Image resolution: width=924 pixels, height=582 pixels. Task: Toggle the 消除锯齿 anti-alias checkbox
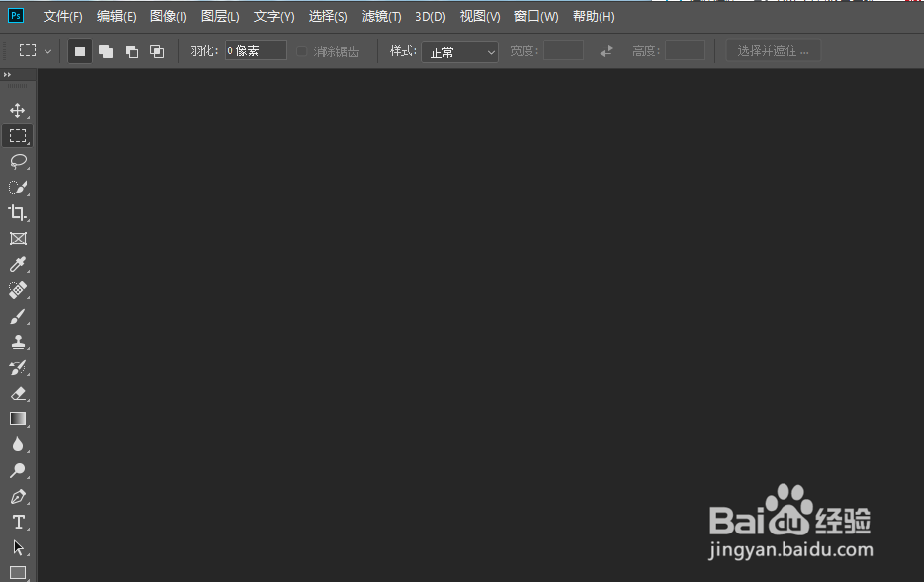click(x=301, y=51)
